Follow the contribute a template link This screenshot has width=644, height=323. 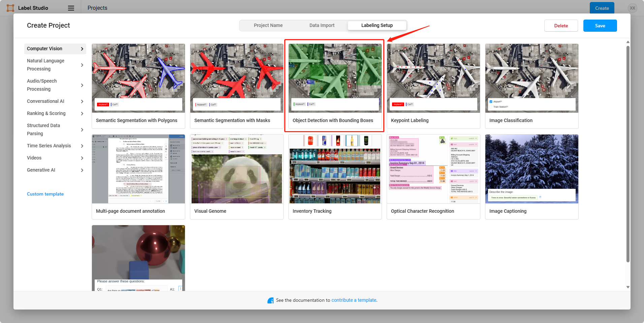click(354, 300)
